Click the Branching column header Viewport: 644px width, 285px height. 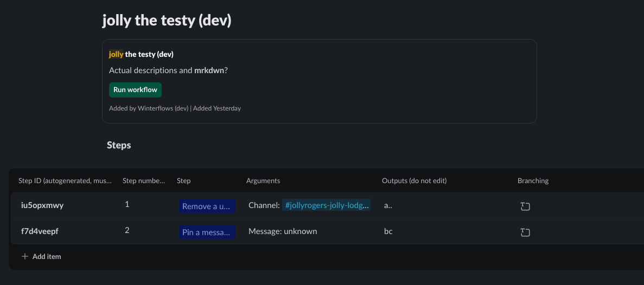[x=533, y=181]
